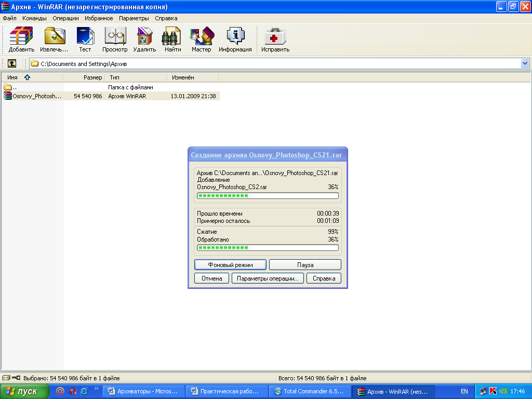The image size is (532, 399).
Task: Open the Операции menu
Action: pos(65,18)
